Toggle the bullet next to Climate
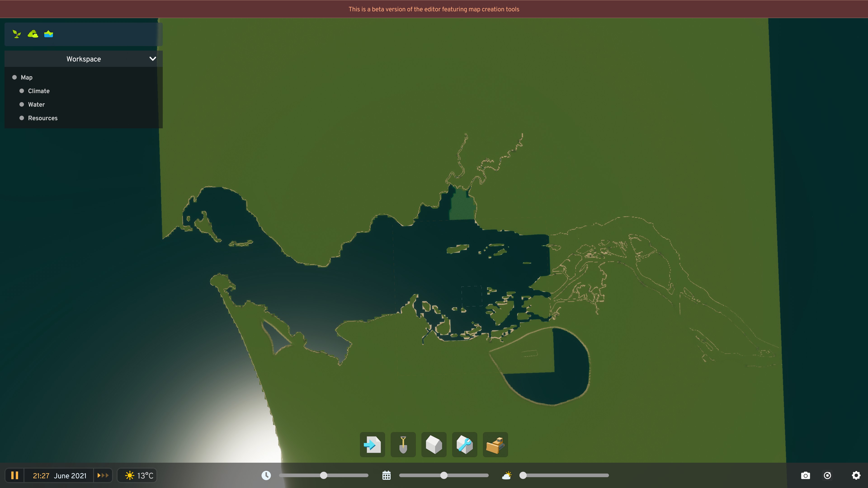Image resolution: width=868 pixels, height=488 pixels. point(22,91)
